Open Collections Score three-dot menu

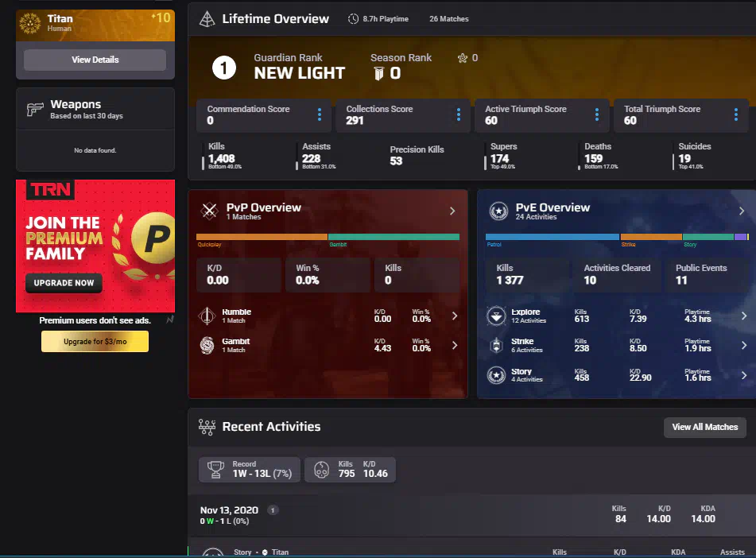tap(459, 115)
